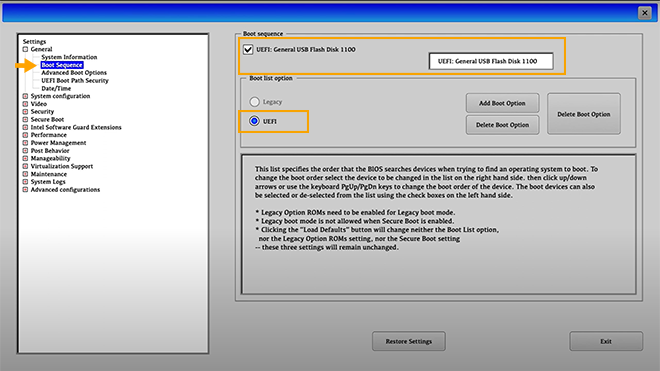Expand the Security settings node
Viewport: 660px width, 371px height.
pyautogui.click(x=25, y=112)
